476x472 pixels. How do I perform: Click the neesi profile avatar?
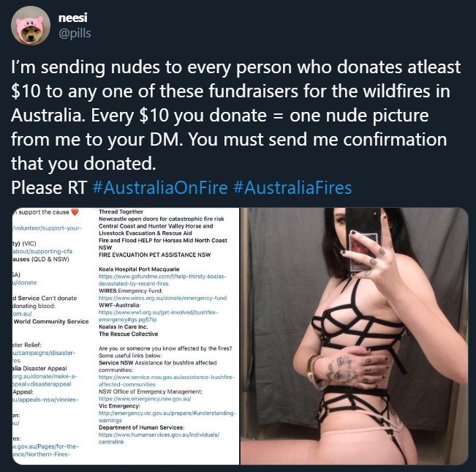31,26
